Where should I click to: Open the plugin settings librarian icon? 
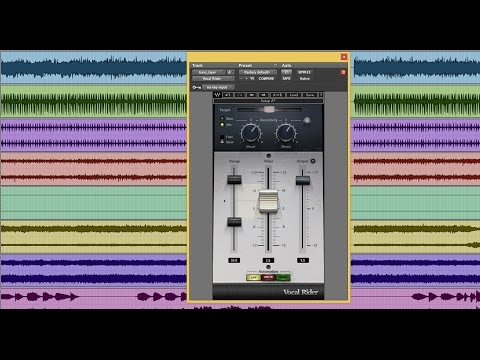(252, 78)
